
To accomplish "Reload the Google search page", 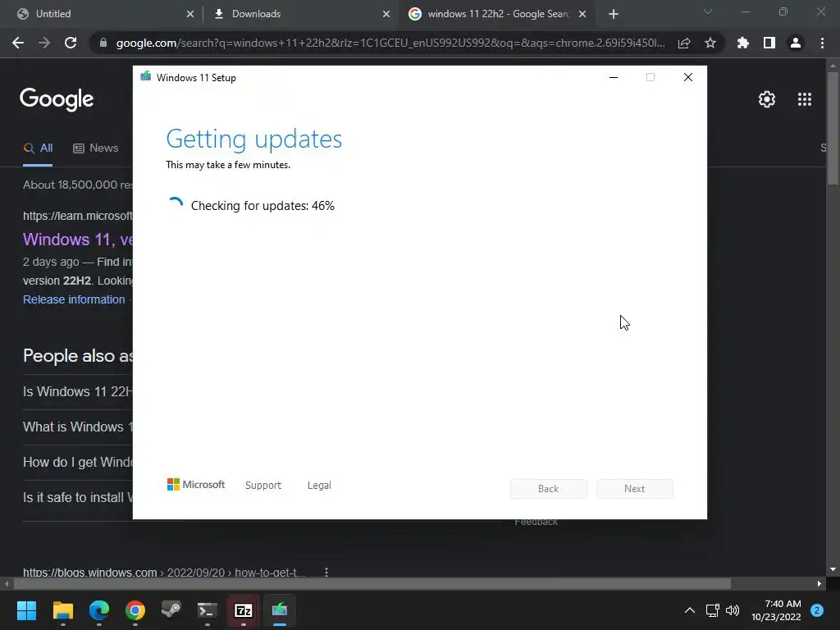I will (x=71, y=43).
